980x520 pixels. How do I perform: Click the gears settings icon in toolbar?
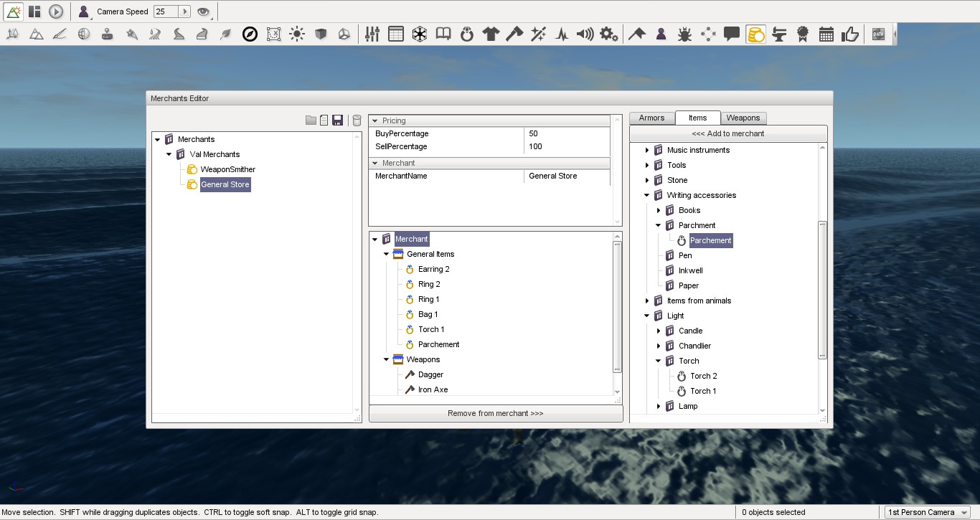[x=608, y=33]
